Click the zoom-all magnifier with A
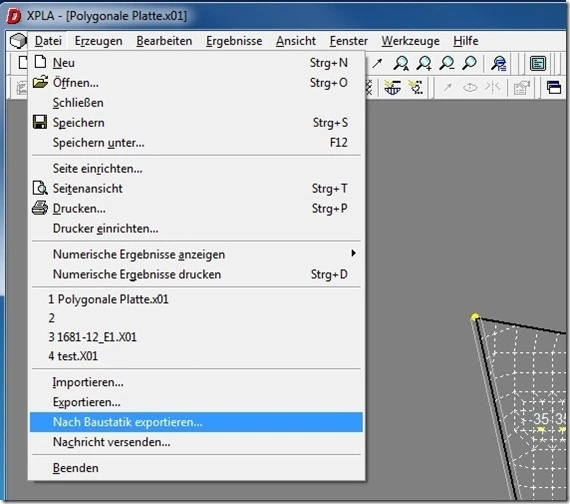Image resolution: width=570 pixels, height=504 pixels. coord(401,63)
